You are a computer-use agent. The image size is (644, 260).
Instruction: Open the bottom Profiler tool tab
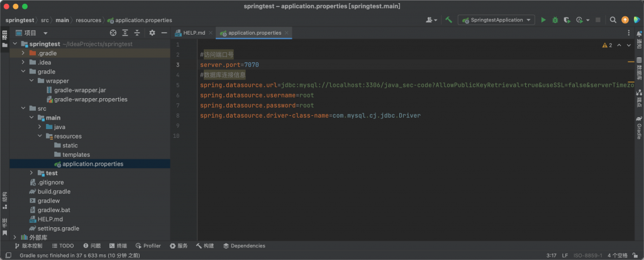pos(148,246)
